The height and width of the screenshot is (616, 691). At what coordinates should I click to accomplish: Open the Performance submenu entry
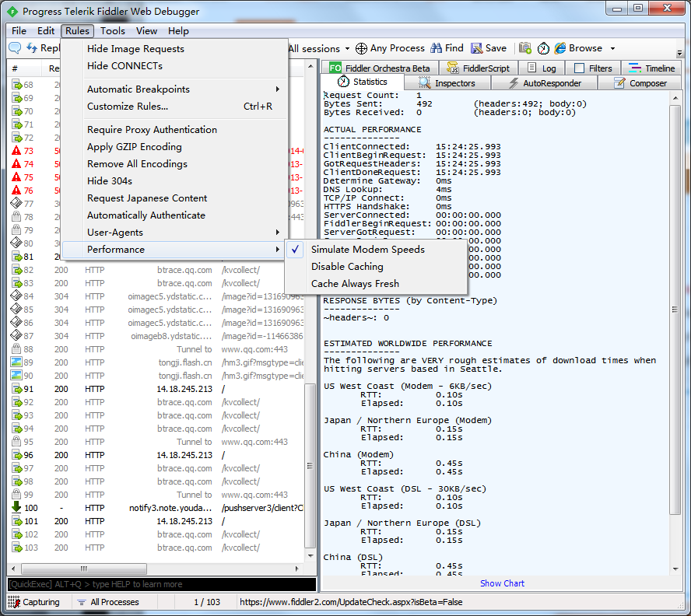(174, 250)
